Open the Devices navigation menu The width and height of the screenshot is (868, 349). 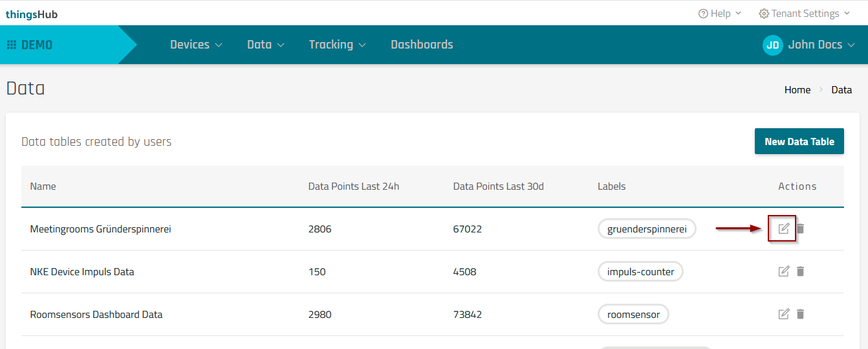[x=196, y=45]
